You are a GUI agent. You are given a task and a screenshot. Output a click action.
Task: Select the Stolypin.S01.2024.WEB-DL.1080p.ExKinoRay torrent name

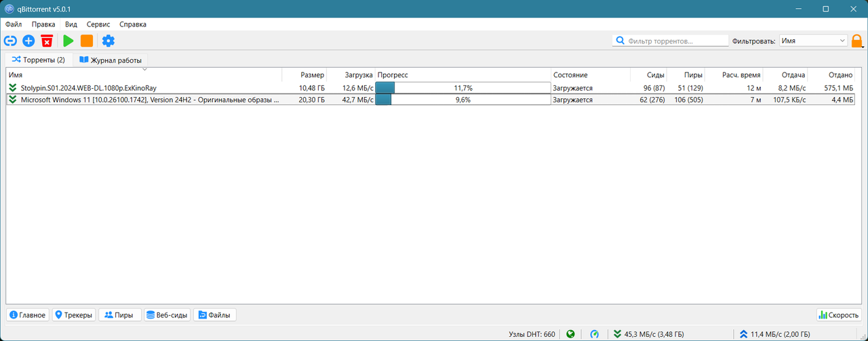(x=89, y=88)
